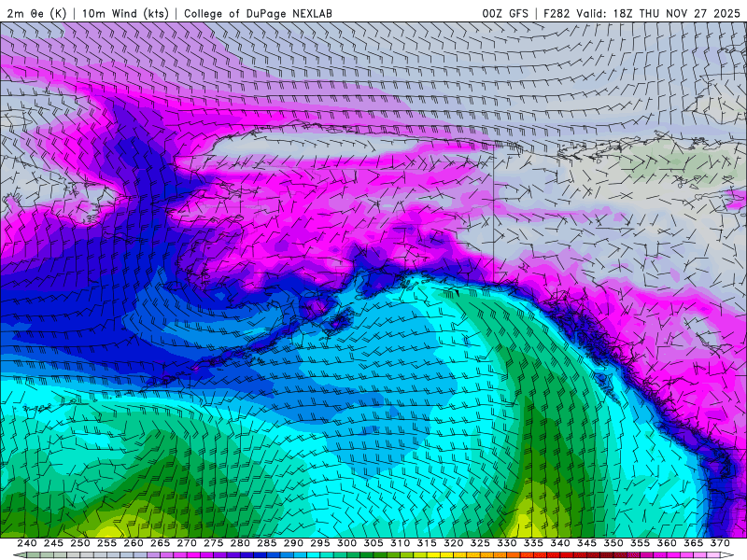Click the 'F282' forecast hour label
The image size is (747, 560).
557,13
